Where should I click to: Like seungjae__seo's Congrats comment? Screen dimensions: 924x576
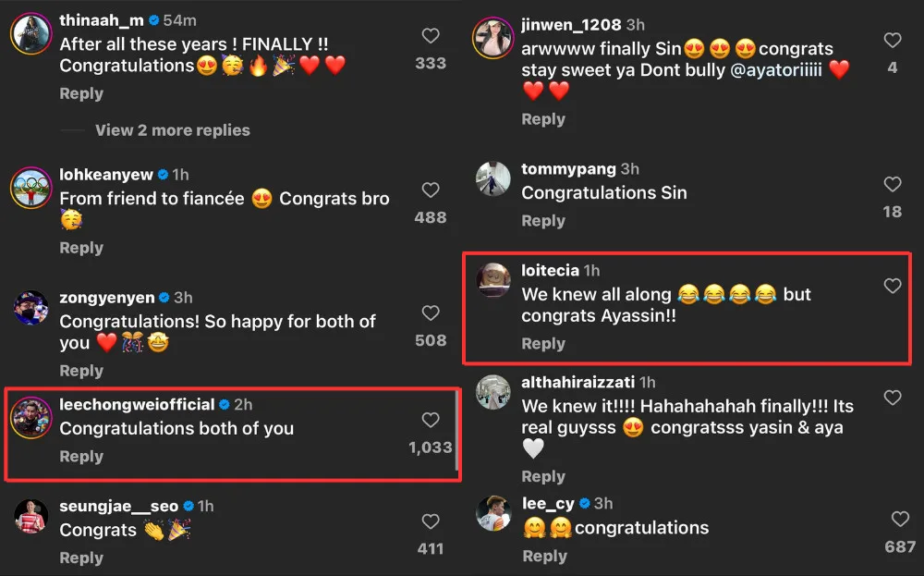point(431,521)
